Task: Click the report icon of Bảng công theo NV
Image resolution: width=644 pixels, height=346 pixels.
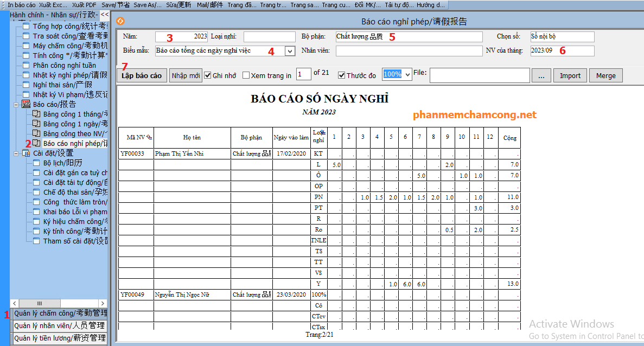Action: coord(36,134)
